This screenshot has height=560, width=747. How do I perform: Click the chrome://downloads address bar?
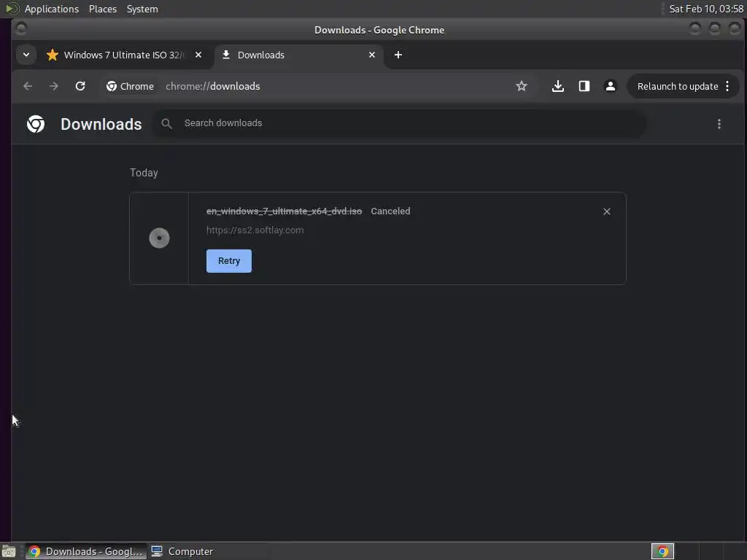coord(213,86)
